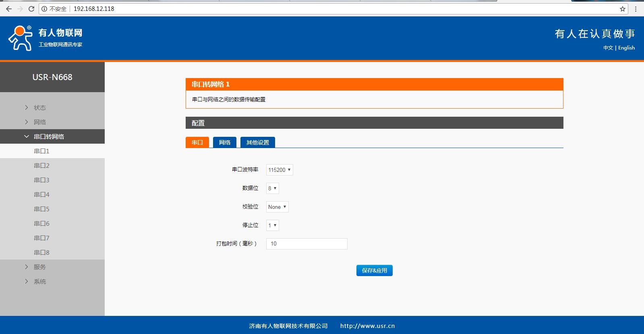The image size is (644, 334).
Task: Collapse the 串口转网络 sidebar section
Action: 48,136
